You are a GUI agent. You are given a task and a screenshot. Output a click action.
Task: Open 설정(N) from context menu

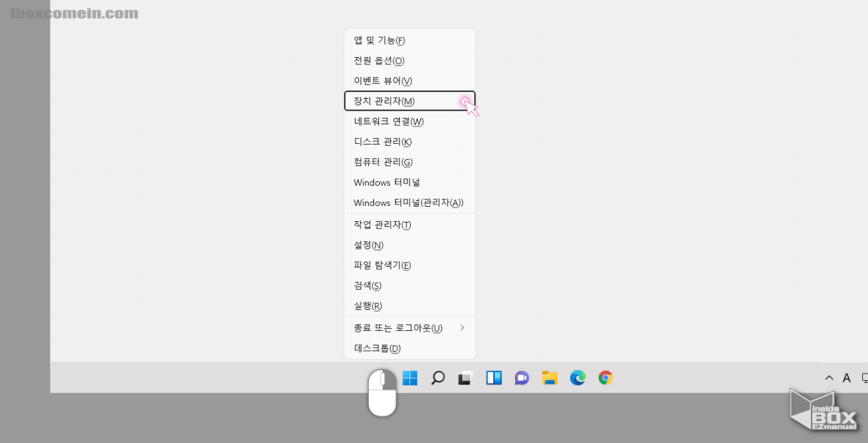409,245
